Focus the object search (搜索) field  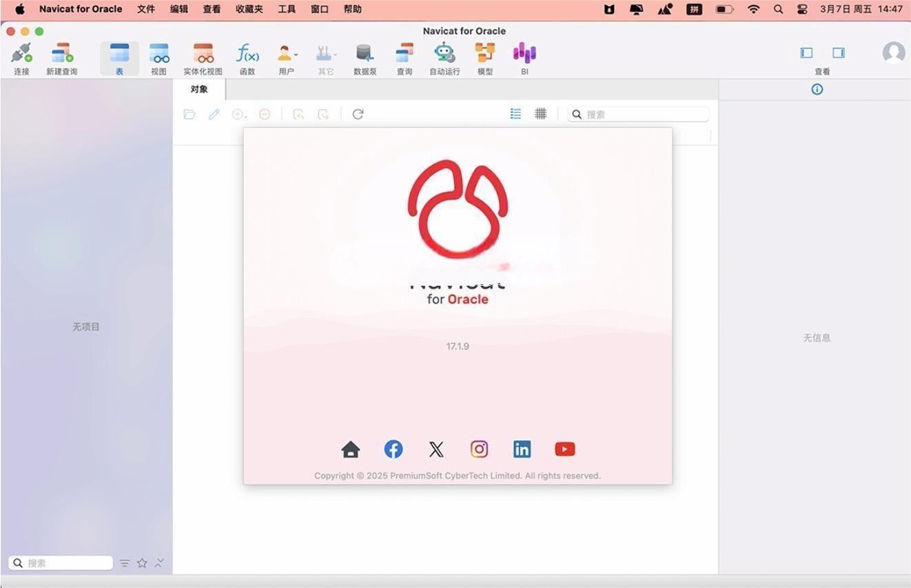point(638,114)
